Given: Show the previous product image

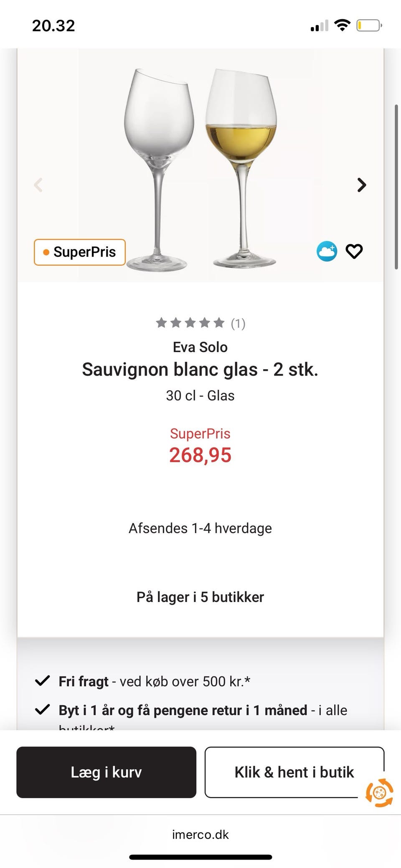Looking at the screenshot, I should coord(39,185).
